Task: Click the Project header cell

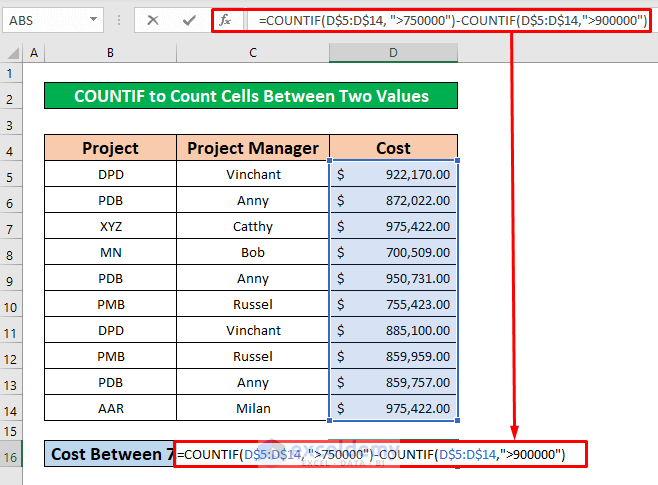Action: [110, 149]
